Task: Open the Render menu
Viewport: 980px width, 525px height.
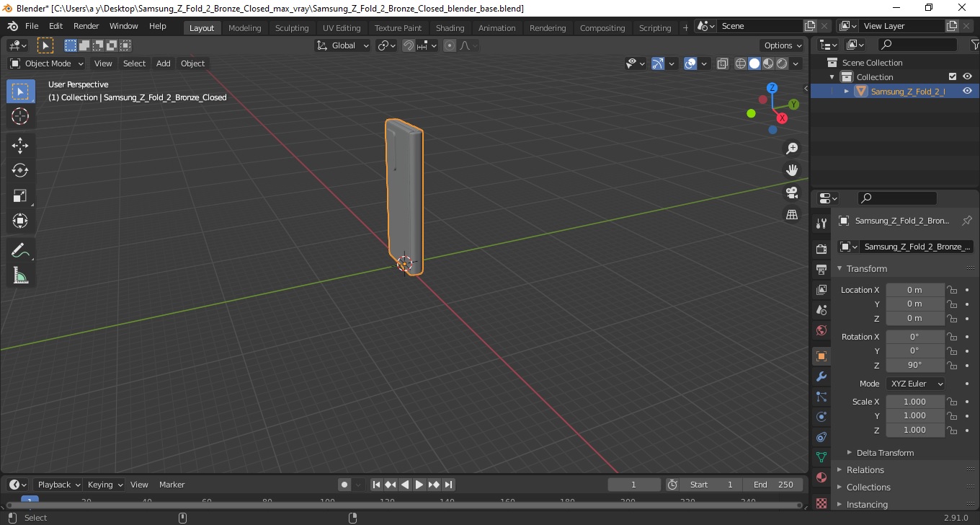Action: (x=86, y=26)
